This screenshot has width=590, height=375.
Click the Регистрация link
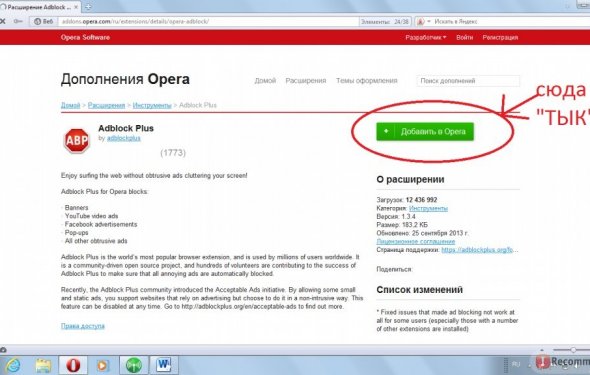click(500, 37)
